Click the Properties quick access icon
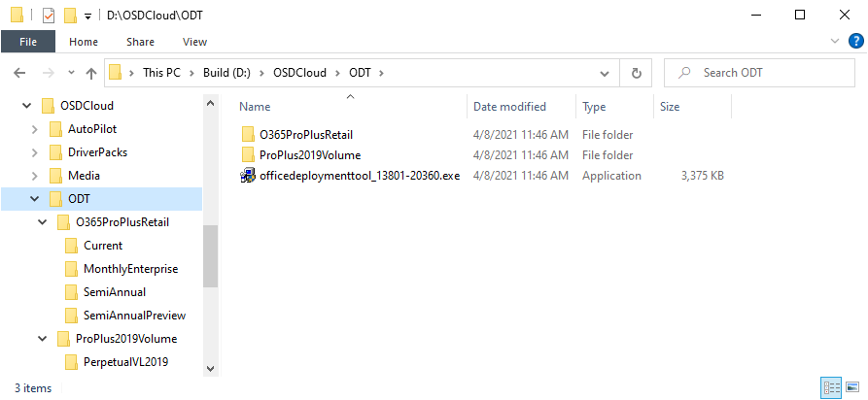The height and width of the screenshot is (400, 868). pos(49,16)
